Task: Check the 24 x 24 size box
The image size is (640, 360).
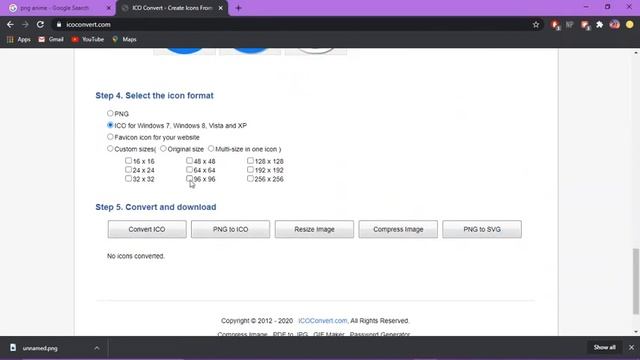Action: click(x=128, y=169)
